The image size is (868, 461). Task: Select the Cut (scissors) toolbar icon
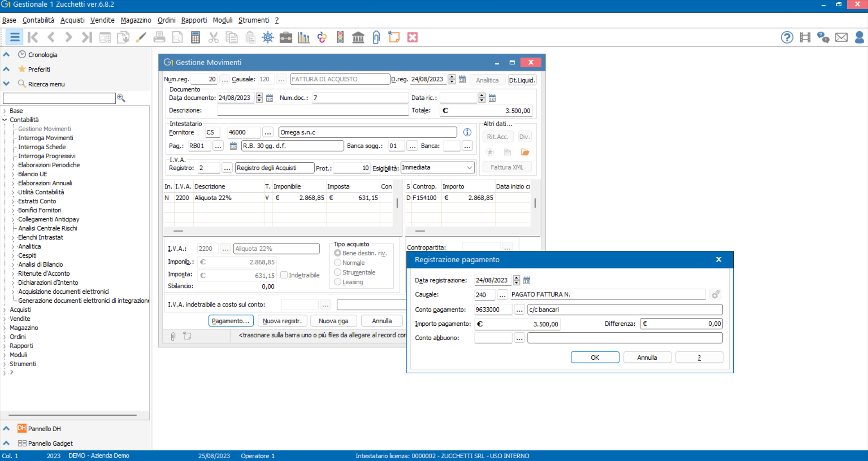click(x=213, y=37)
